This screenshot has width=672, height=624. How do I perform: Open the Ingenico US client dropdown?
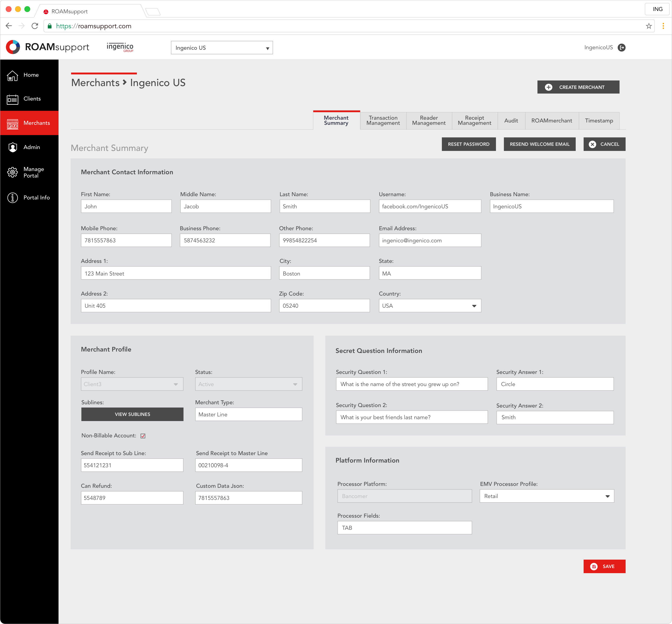[222, 48]
